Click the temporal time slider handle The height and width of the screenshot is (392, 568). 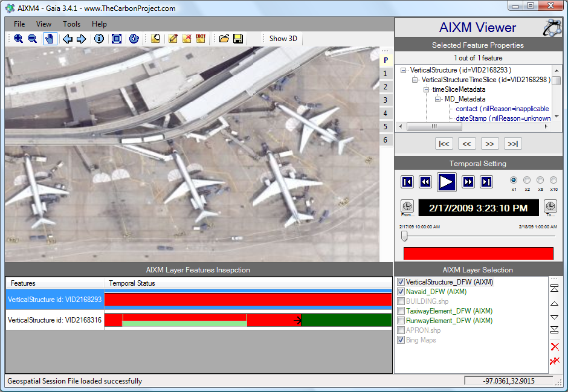pos(404,236)
